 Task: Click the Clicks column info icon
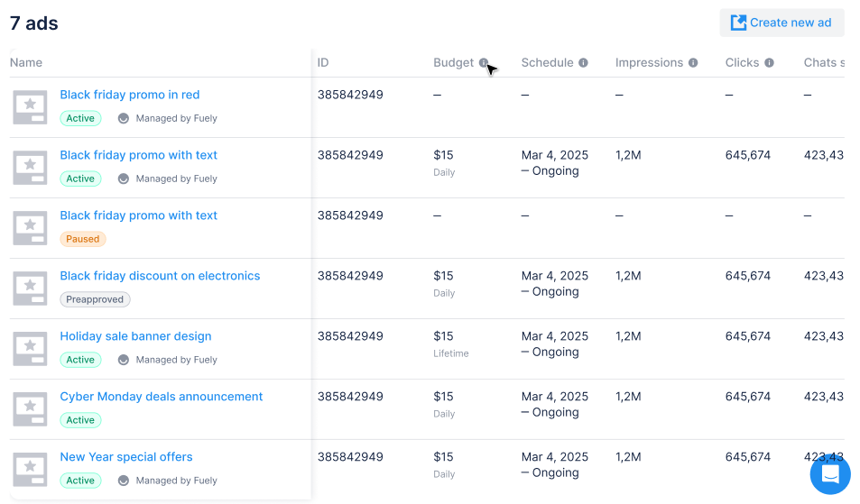click(x=769, y=63)
